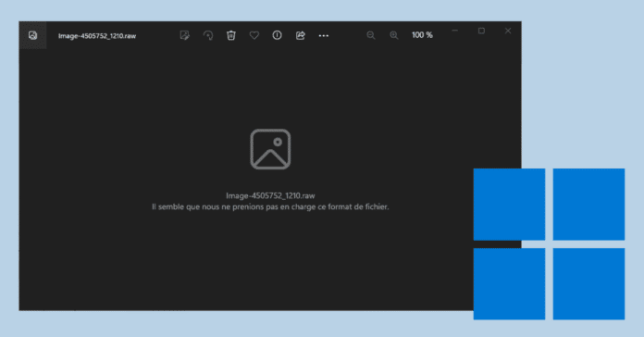Rotate the image with the rotate icon
The height and width of the screenshot is (337, 644).
pyautogui.click(x=208, y=35)
